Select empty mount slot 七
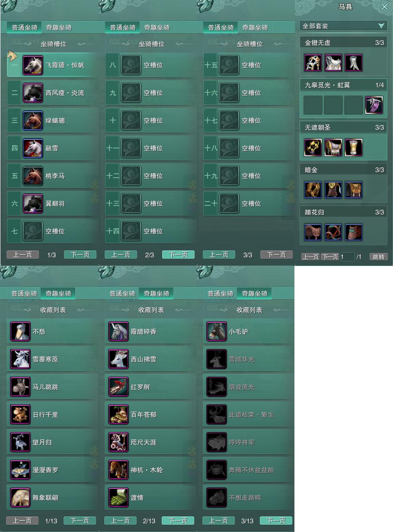 53,231
